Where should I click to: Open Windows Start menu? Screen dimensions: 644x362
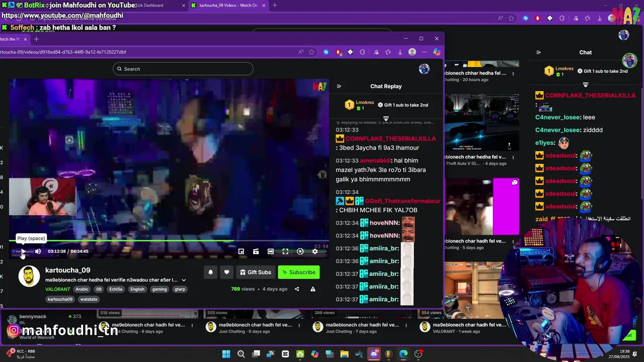coord(226,354)
